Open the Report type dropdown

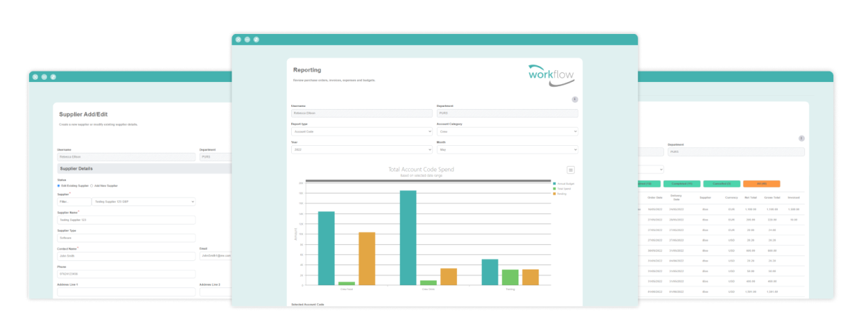coord(361,131)
